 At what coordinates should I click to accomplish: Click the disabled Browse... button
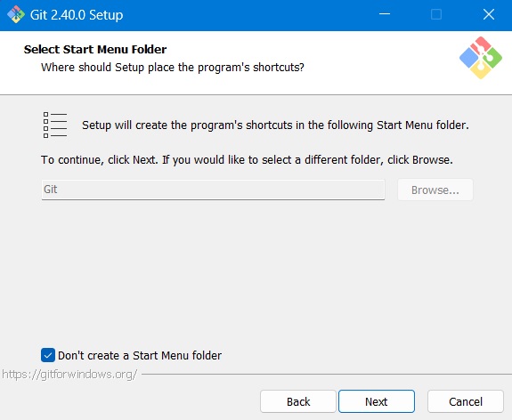coord(435,190)
